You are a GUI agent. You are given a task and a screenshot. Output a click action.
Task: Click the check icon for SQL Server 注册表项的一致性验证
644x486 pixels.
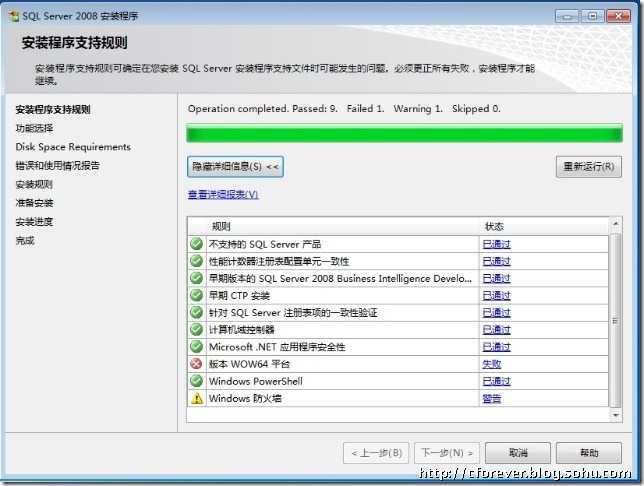(x=197, y=312)
